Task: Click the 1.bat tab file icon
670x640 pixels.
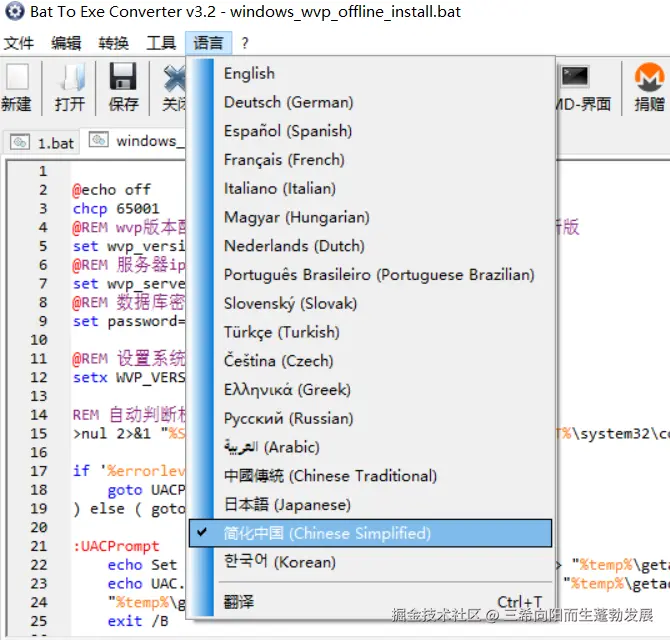Action: 20,142
